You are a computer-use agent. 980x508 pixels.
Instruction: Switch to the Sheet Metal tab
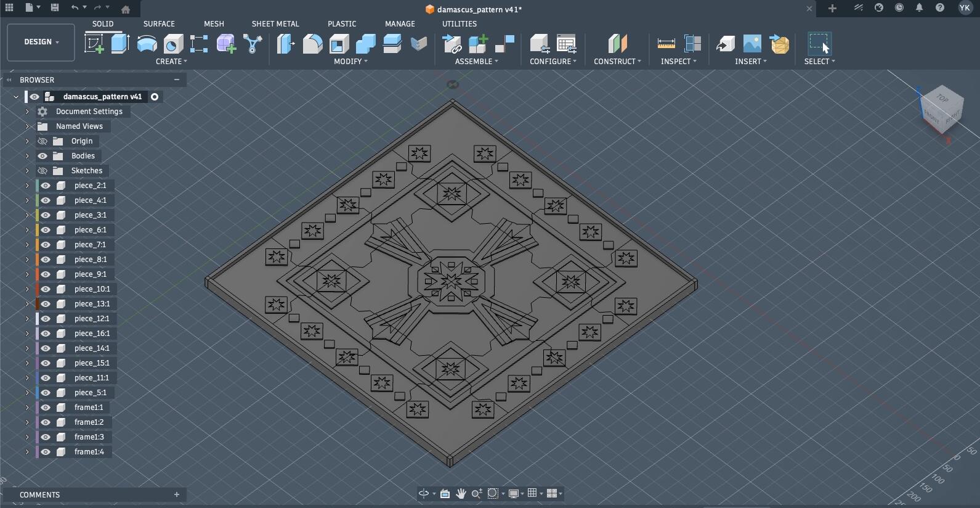pyautogui.click(x=275, y=23)
